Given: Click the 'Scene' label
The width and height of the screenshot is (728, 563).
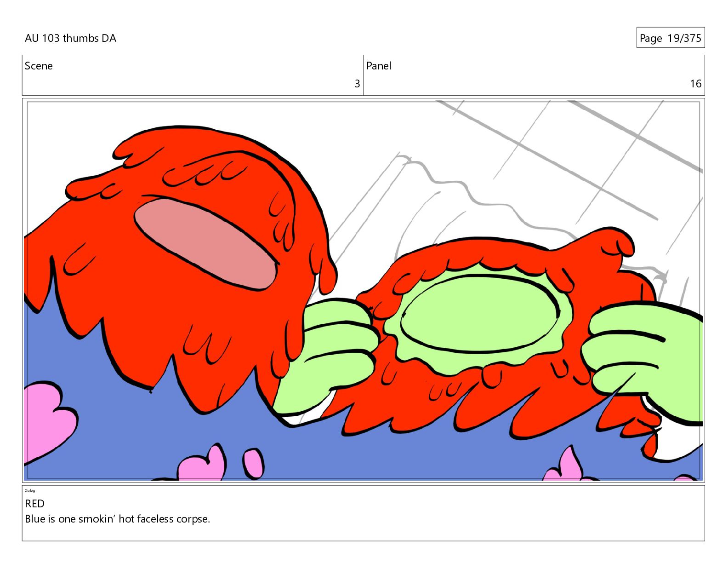Looking at the screenshot, I should pyautogui.click(x=39, y=66).
